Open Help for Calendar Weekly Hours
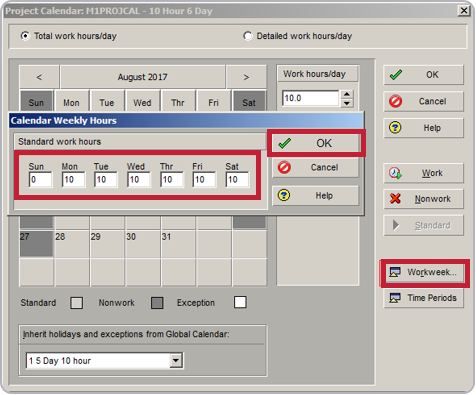 [x=316, y=195]
